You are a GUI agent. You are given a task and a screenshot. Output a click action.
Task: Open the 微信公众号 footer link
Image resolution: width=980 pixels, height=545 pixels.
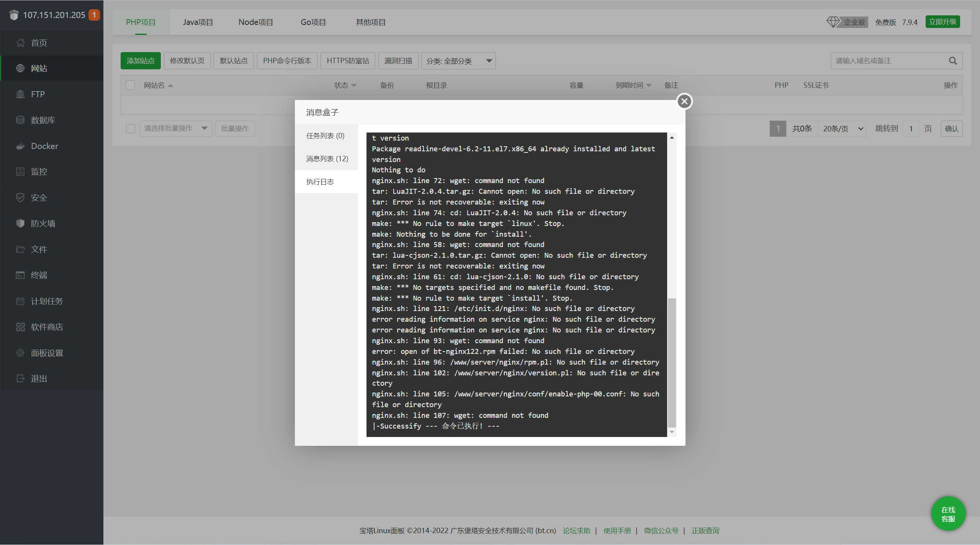click(661, 530)
